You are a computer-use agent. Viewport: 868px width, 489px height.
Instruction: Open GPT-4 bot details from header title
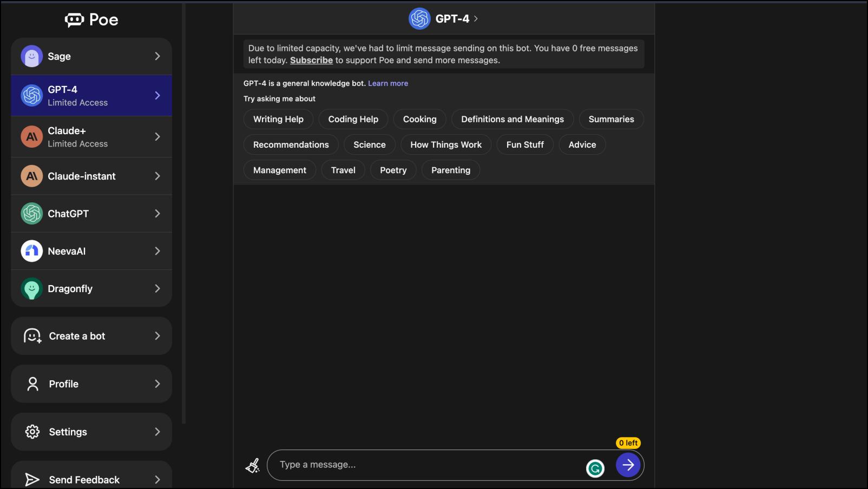click(456, 19)
